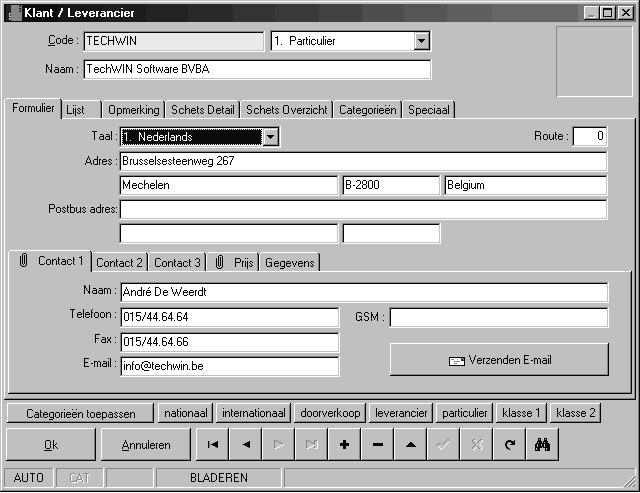Click the Naam field TechWIN Software BVBA
The image size is (640, 493).
click(257, 69)
